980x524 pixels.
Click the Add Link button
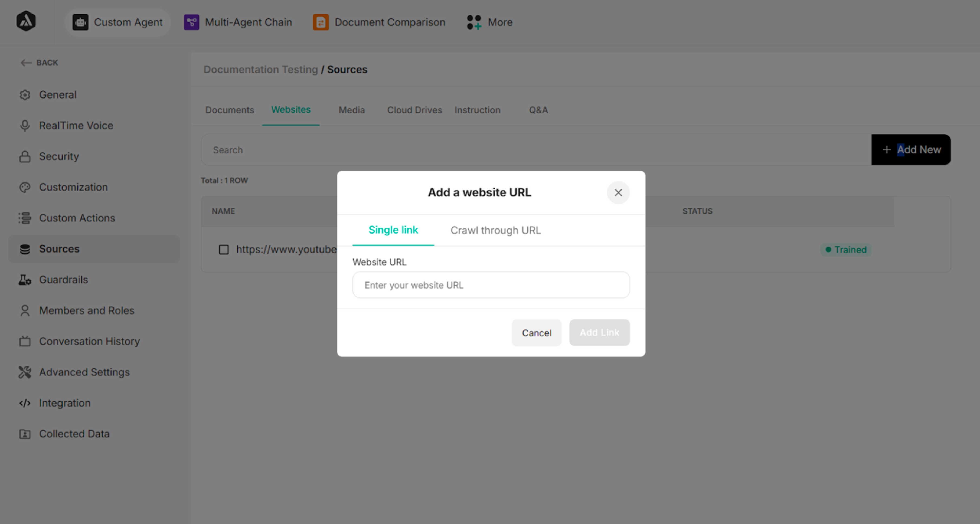point(599,333)
